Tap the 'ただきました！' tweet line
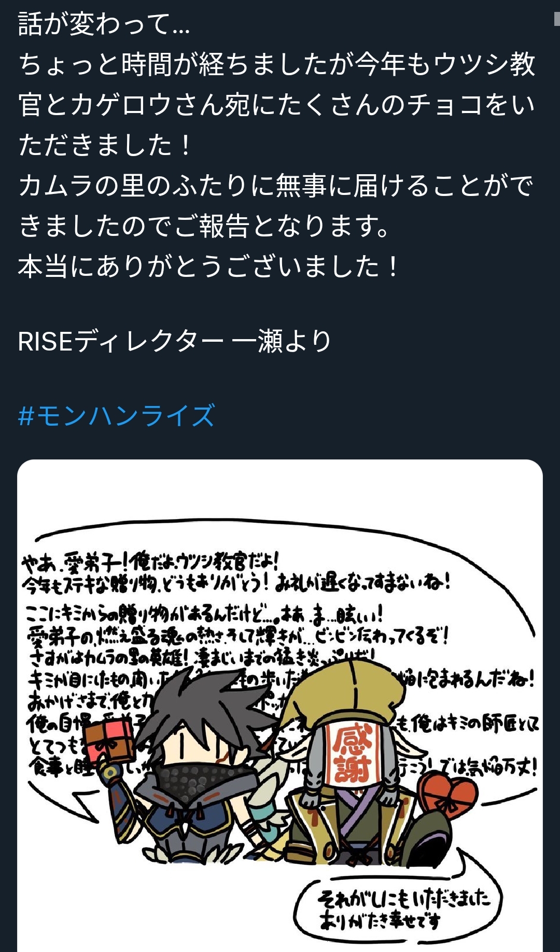The width and height of the screenshot is (560, 952). coord(105,145)
